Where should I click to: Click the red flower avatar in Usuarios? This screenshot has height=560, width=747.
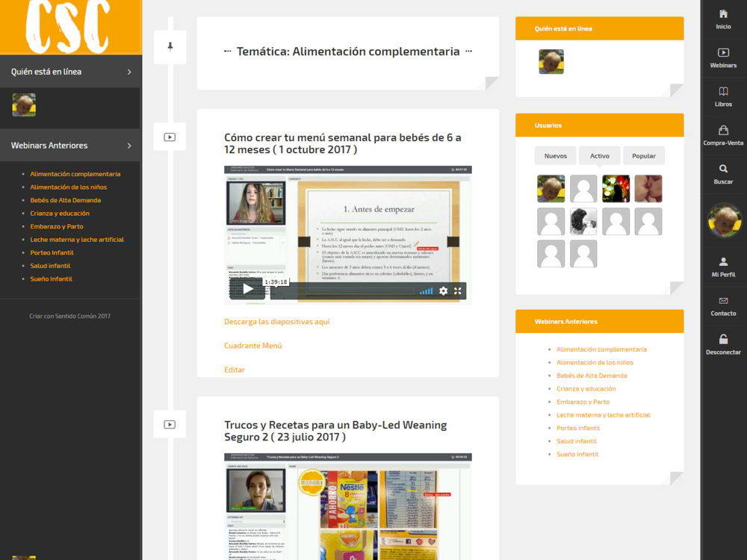click(616, 189)
